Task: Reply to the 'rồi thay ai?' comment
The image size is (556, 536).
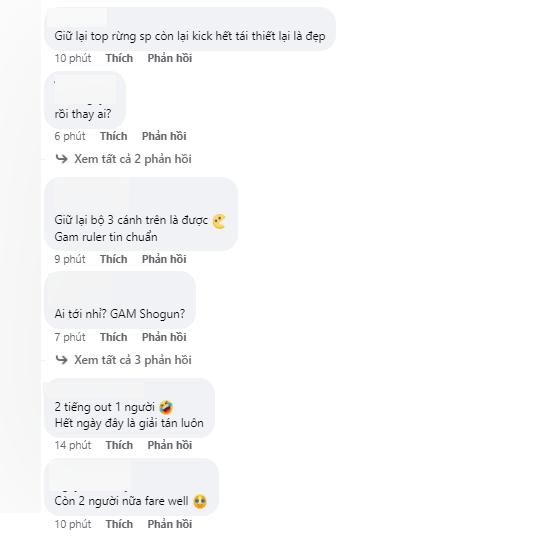Action: (164, 136)
